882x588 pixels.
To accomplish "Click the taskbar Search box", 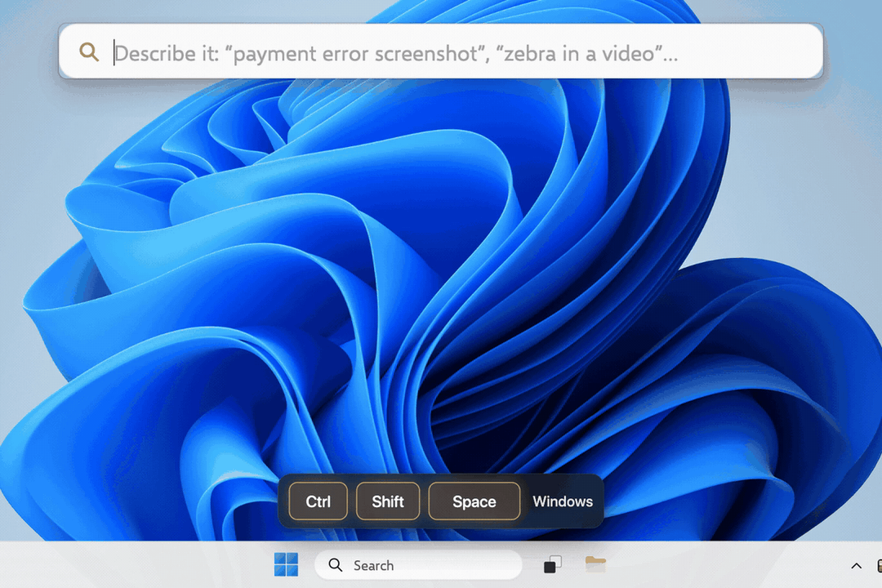I will [418, 565].
